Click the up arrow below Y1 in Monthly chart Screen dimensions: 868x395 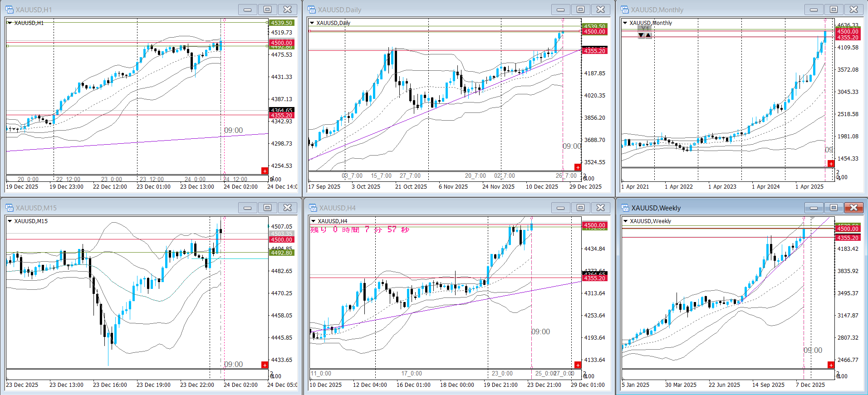(x=648, y=35)
